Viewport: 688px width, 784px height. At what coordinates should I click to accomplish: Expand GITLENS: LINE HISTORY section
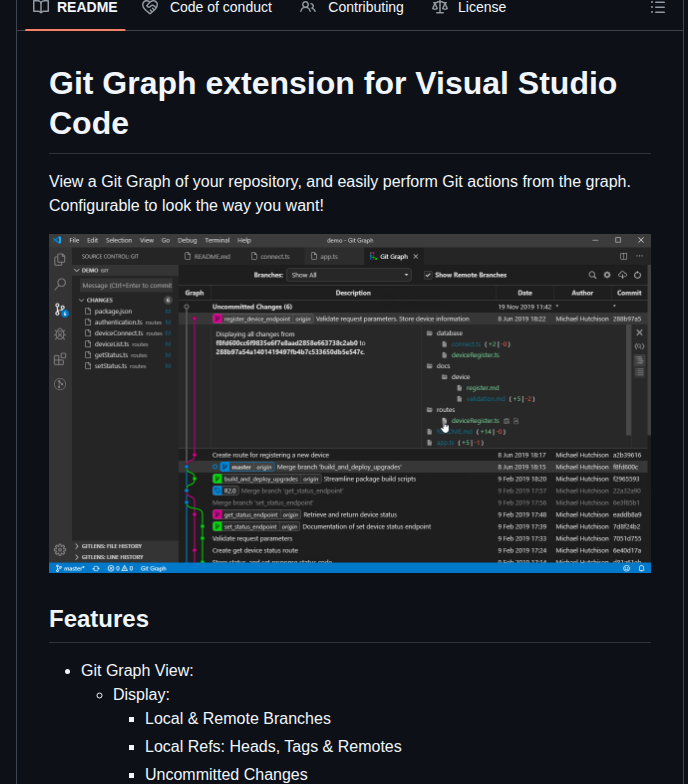pos(125,557)
